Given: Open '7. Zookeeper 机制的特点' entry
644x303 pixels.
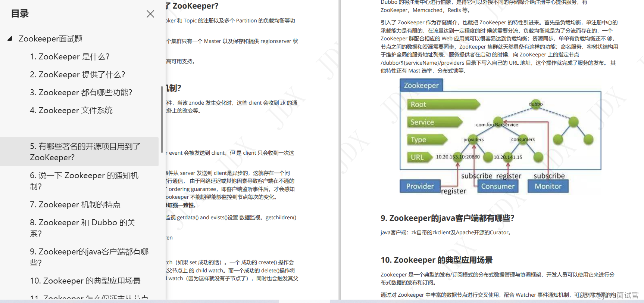Looking at the screenshot, I should [75, 205].
